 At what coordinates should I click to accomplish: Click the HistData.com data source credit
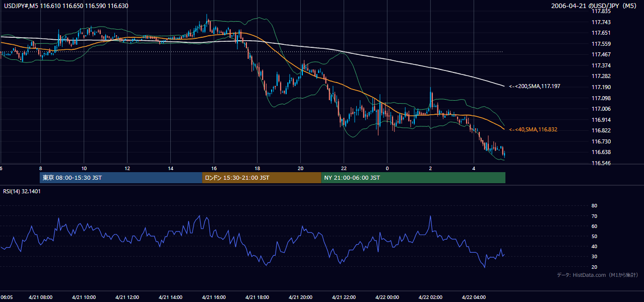(598, 275)
